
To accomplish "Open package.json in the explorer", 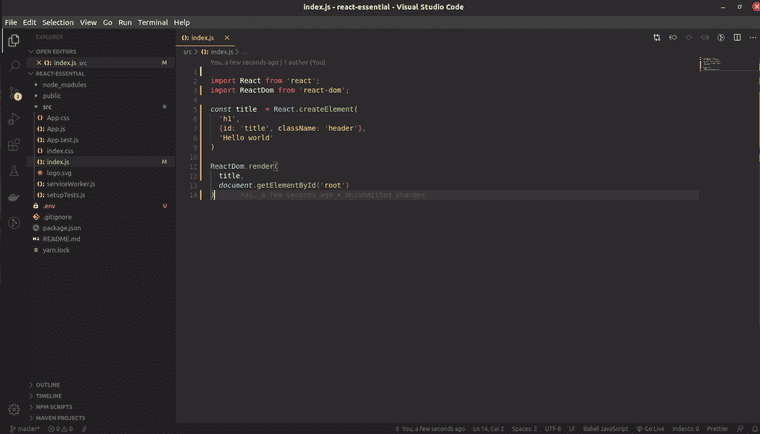I will [62, 228].
